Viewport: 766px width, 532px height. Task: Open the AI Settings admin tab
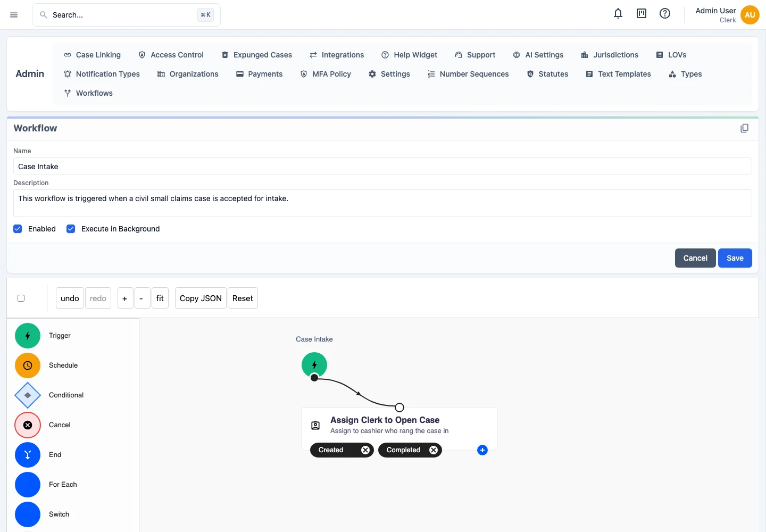(538, 55)
